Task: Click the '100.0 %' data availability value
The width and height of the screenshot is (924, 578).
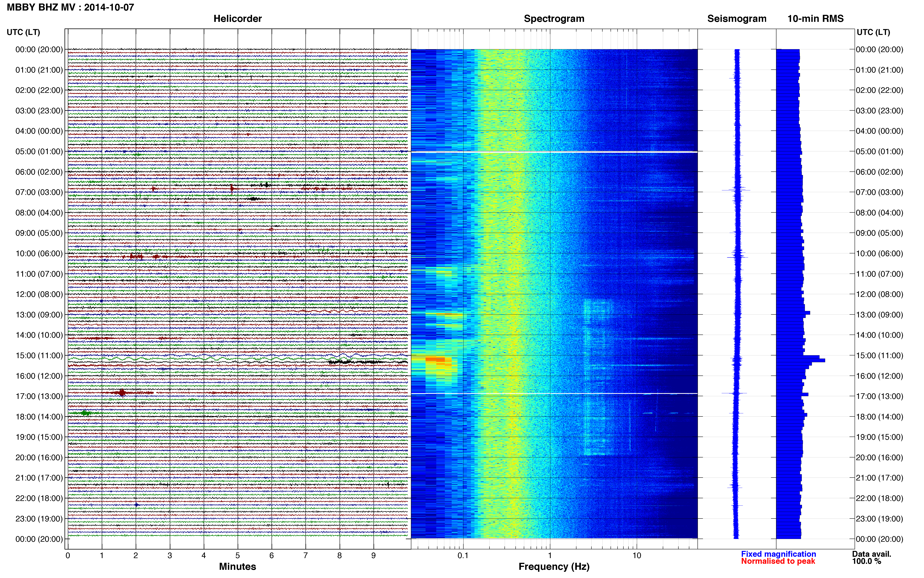Action: [867, 561]
